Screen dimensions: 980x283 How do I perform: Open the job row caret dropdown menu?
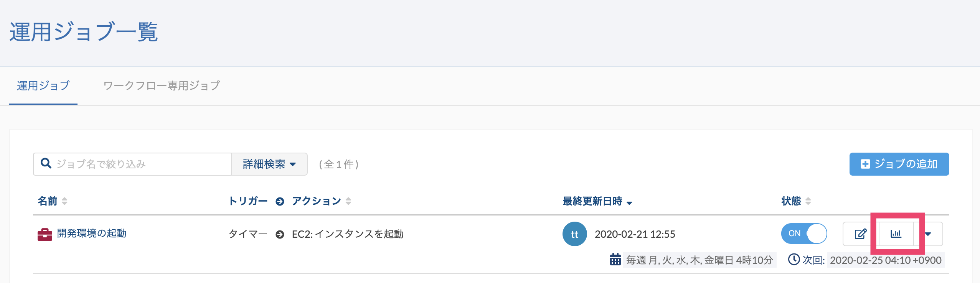click(928, 234)
